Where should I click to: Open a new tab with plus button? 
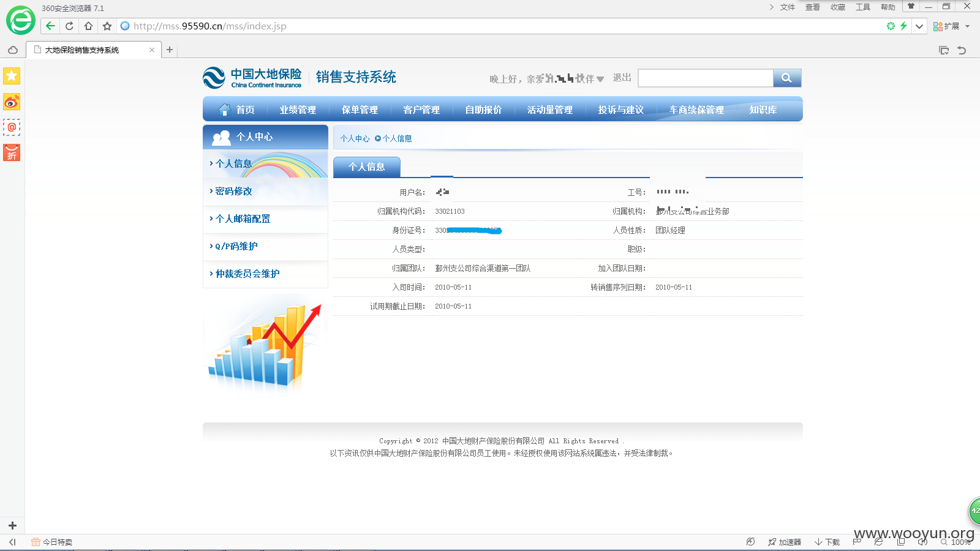click(x=170, y=50)
